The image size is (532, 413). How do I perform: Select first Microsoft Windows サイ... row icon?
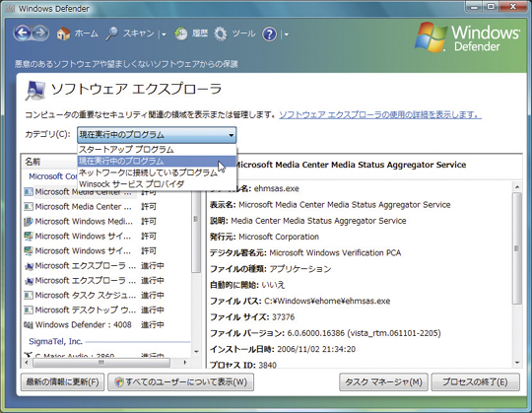(29, 236)
